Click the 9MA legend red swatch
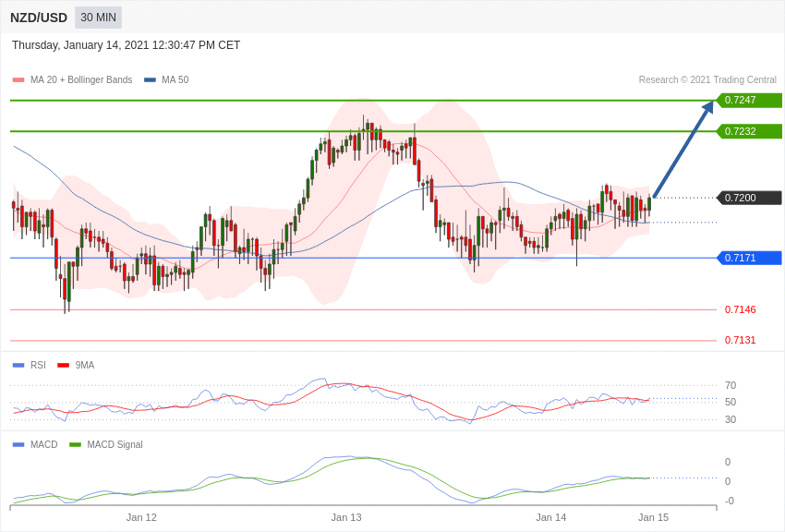 [x=64, y=366]
